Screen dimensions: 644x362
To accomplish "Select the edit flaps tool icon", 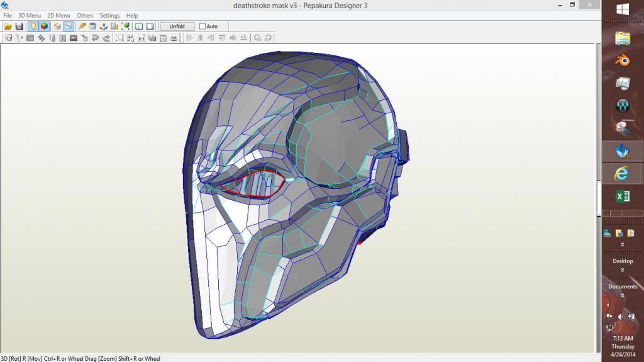I will point(41,38).
